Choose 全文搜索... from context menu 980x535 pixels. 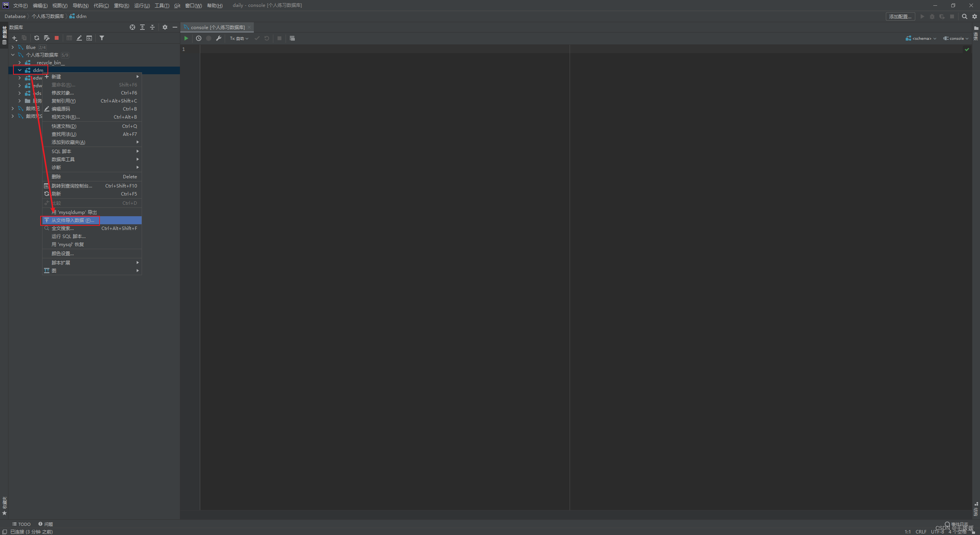pyautogui.click(x=92, y=228)
